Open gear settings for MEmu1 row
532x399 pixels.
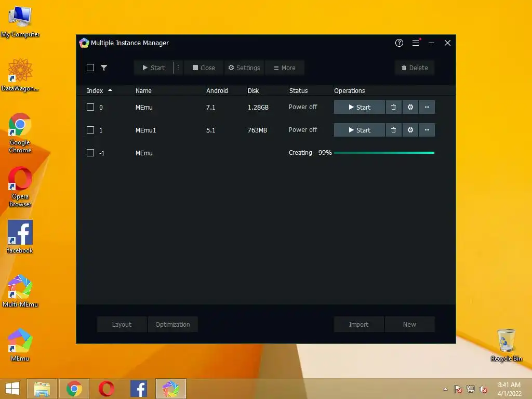click(x=410, y=130)
